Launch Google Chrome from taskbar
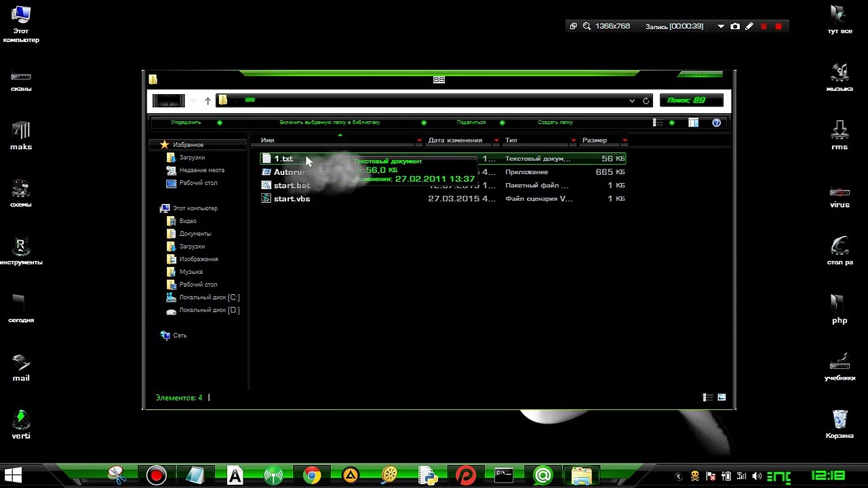868x488 pixels. [x=312, y=476]
